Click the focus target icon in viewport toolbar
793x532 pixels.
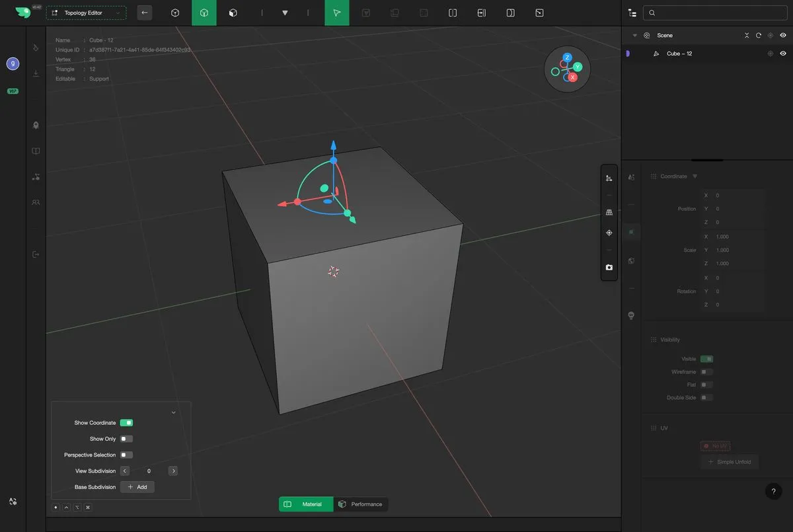tap(609, 233)
